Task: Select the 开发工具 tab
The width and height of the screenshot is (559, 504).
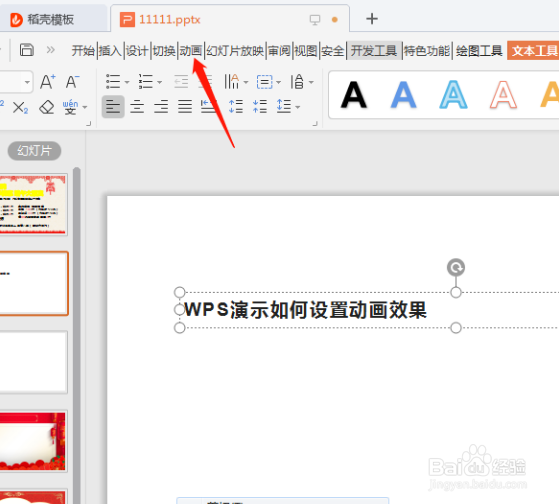Action: (374, 51)
